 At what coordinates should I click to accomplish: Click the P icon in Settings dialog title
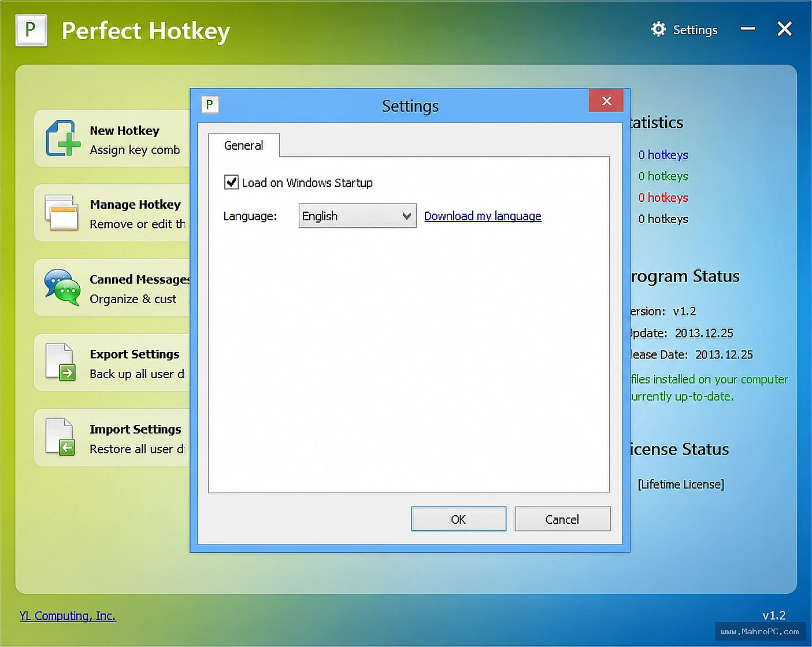(210, 105)
